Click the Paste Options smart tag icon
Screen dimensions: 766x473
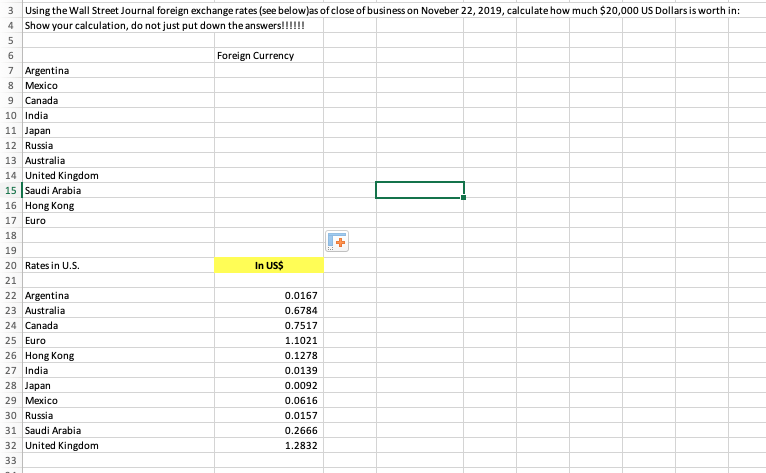[x=337, y=241]
